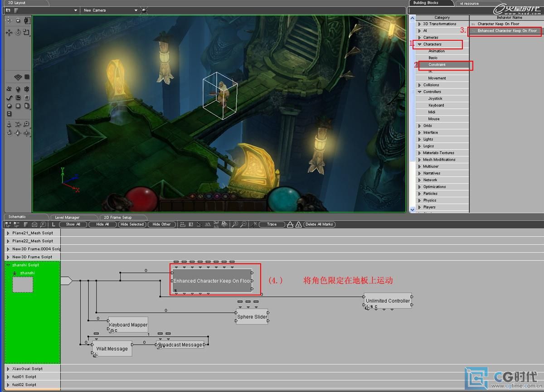Select the Keyboard Mapper block
544x392 pixels.
[x=128, y=324]
